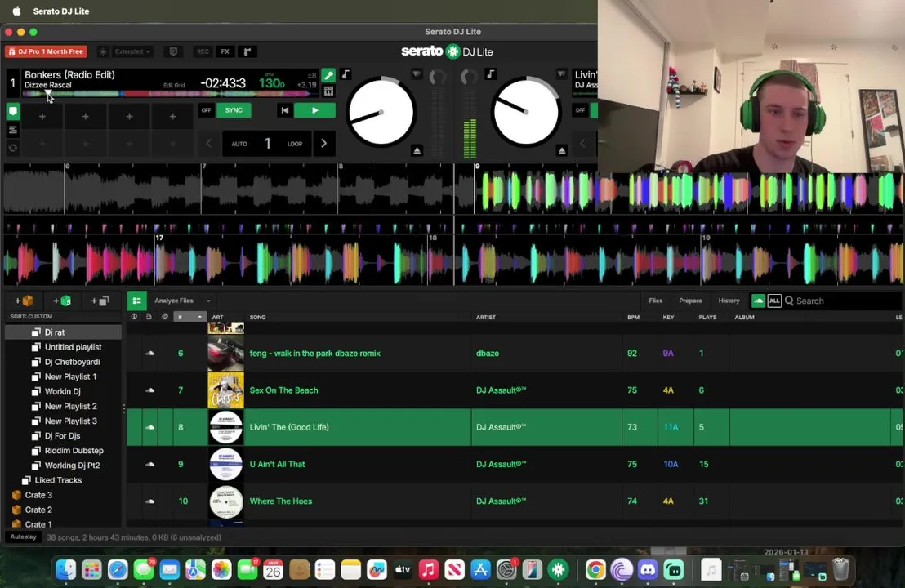Open the sampler flag icon in top toolbar
This screenshot has width=905, height=588.
coord(247,51)
